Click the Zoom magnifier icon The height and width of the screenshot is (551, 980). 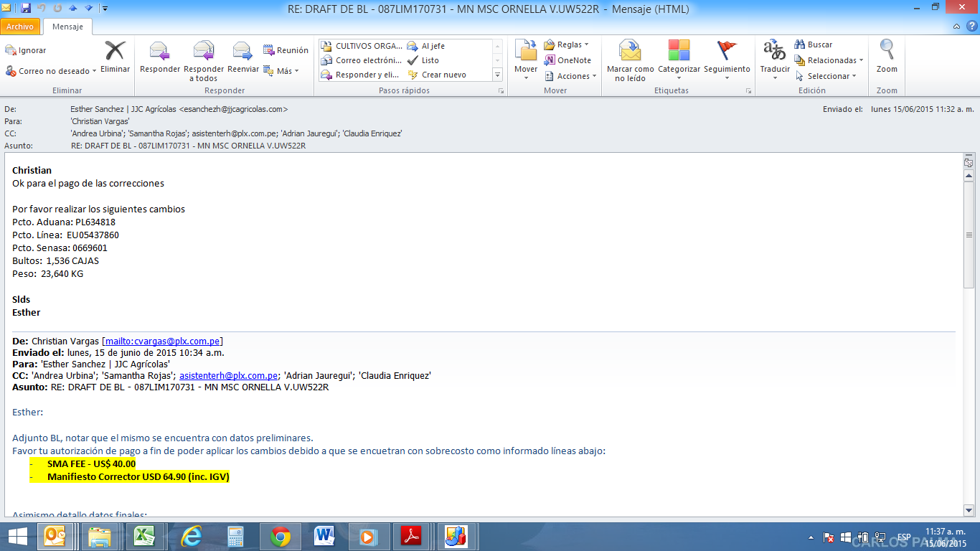887,52
